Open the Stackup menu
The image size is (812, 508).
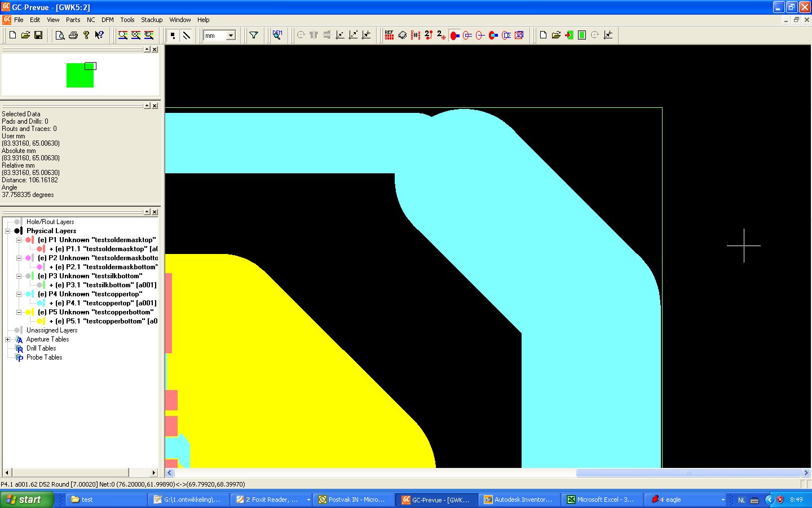pos(151,20)
